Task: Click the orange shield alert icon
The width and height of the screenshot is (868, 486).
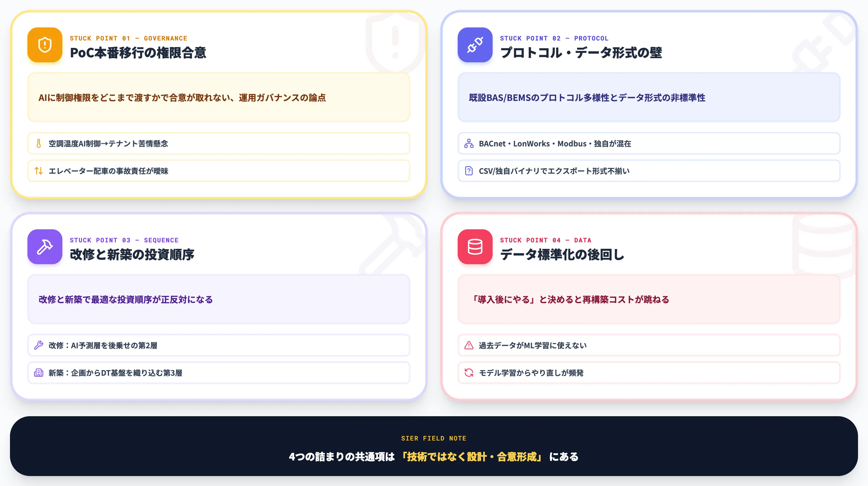Action: (45, 45)
